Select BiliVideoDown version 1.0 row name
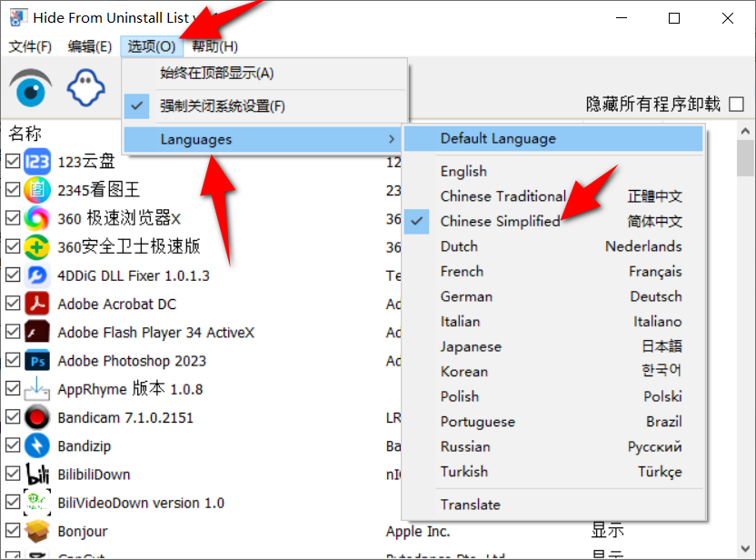756x560 pixels. 141,503
